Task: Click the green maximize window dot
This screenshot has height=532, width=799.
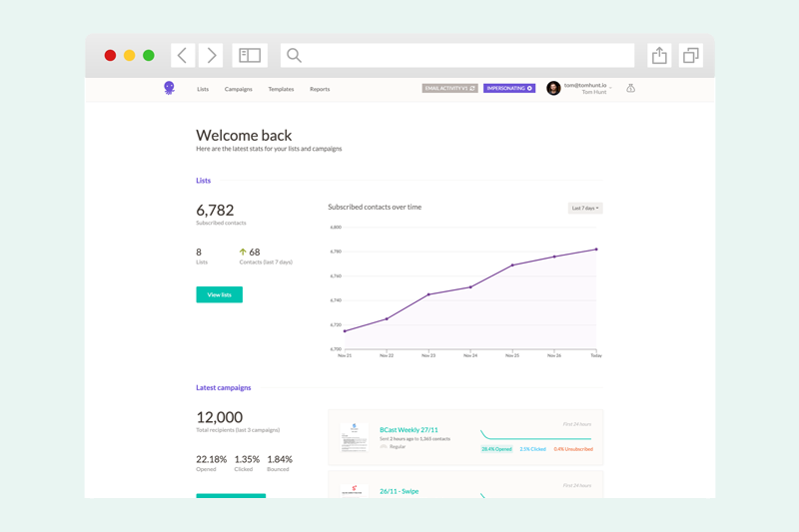Action: [x=148, y=55]
